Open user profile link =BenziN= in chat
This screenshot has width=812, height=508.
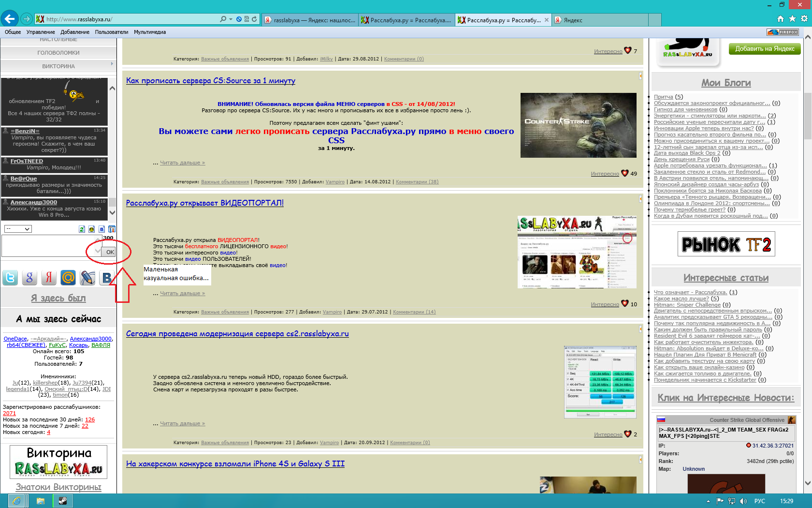(25, 131)
